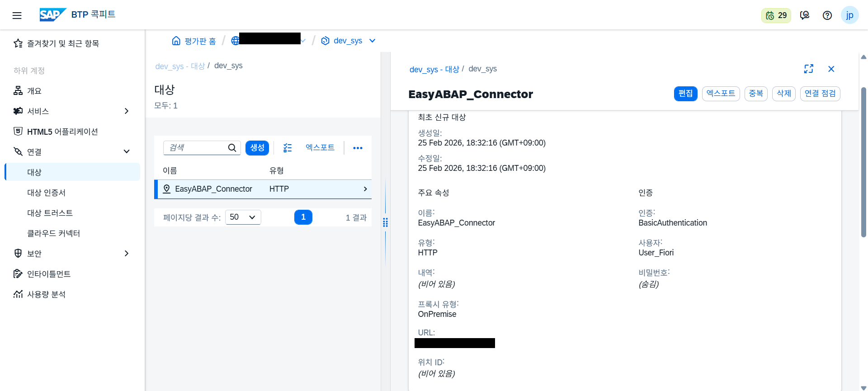Expand the 보안 chevron
The width and height of the screenshot is (868, 391).
tap(127, 254)
